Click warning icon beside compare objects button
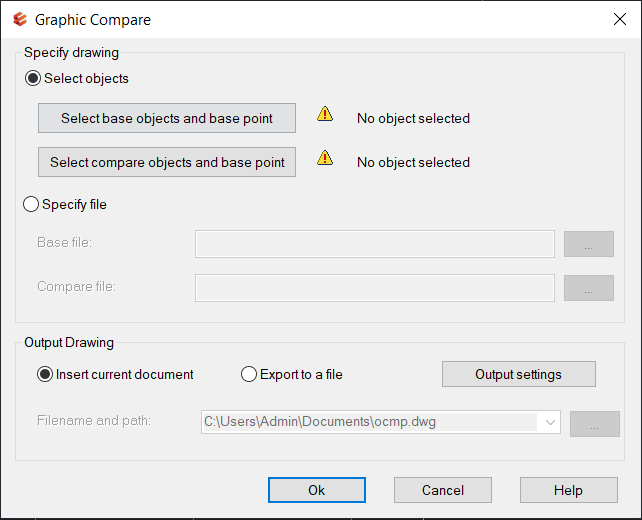 pyautogui.click(x=325, y=158)
